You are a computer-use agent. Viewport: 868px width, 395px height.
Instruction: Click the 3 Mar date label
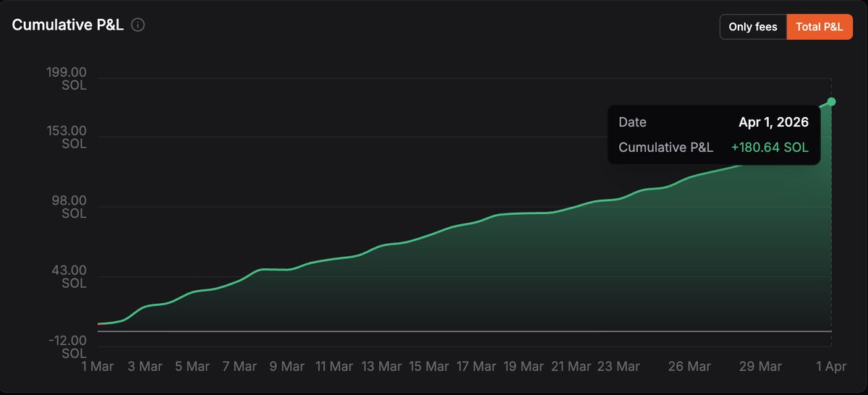[x=145, y=367]
